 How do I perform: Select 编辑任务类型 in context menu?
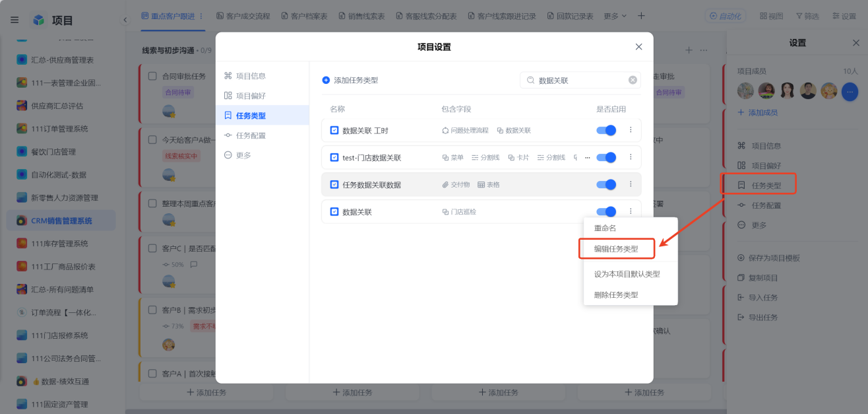tap(616, 249)
